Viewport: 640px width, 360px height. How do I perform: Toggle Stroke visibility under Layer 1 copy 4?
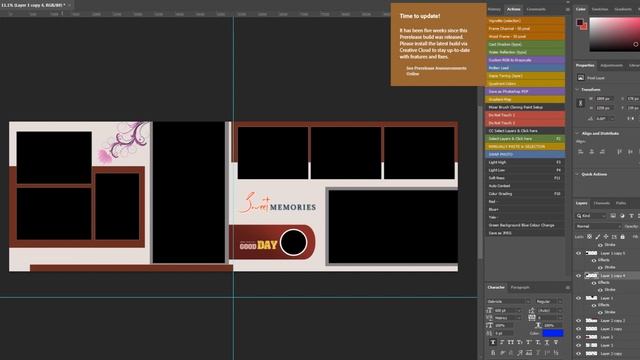coord(600,290)
